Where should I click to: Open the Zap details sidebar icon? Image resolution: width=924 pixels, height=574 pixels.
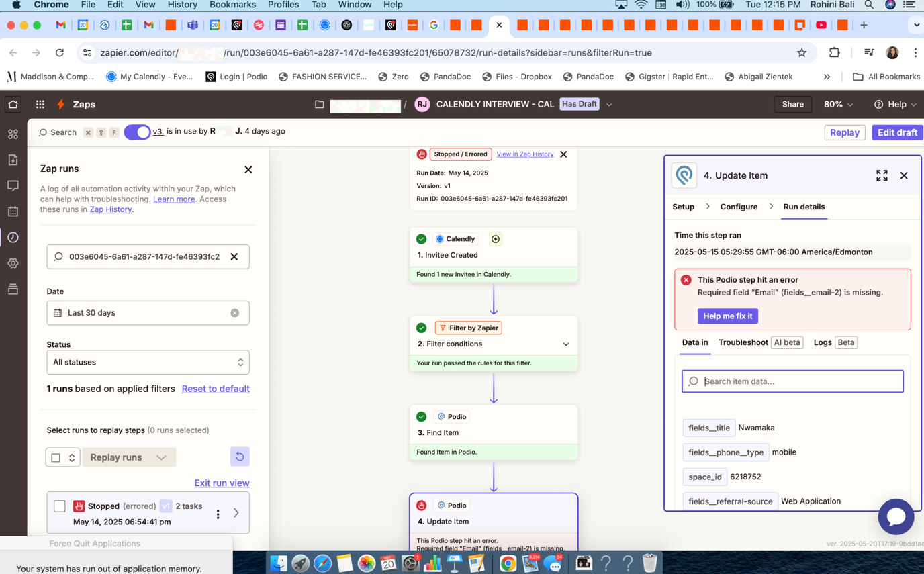pos(13,160)
